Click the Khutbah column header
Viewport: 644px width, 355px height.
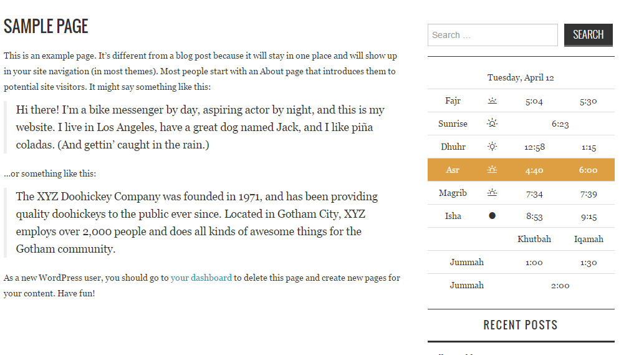(x=534, y=239)
